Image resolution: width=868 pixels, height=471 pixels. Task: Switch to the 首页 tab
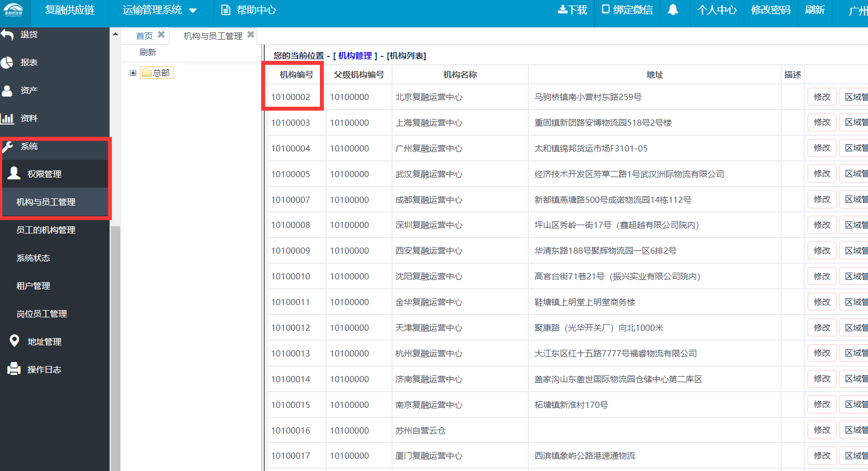click(x=145, y=36)
